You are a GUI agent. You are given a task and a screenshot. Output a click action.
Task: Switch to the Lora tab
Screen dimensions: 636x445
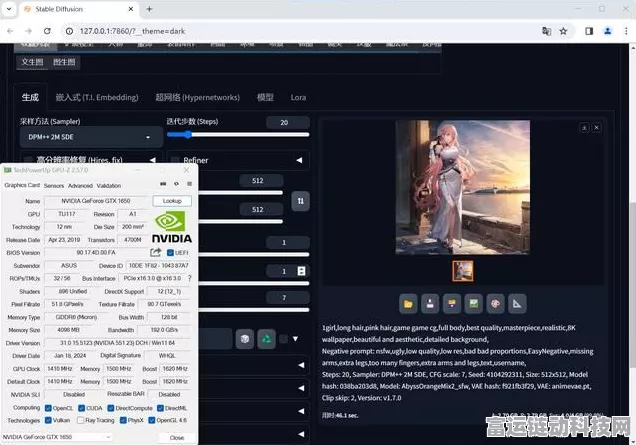(298, 97)
